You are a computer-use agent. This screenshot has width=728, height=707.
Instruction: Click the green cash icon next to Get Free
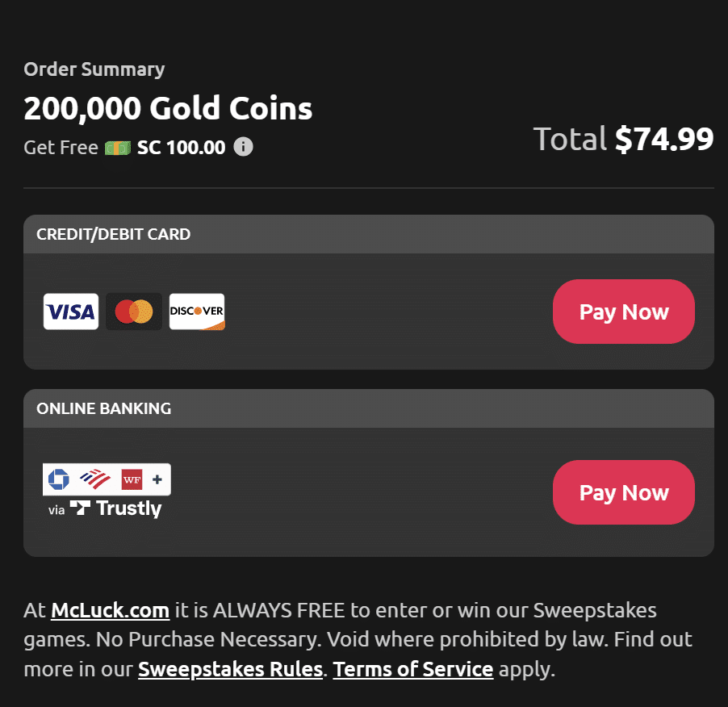[118, 149]
